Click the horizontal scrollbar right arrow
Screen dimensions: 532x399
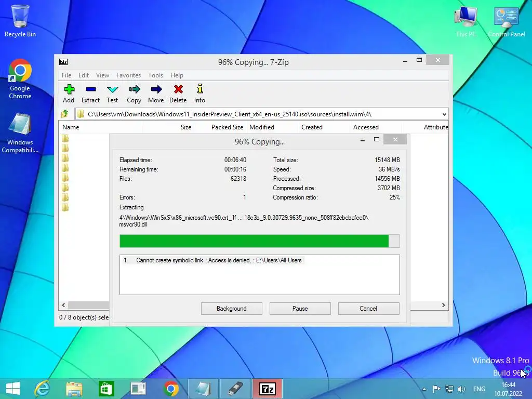point(443,305)
